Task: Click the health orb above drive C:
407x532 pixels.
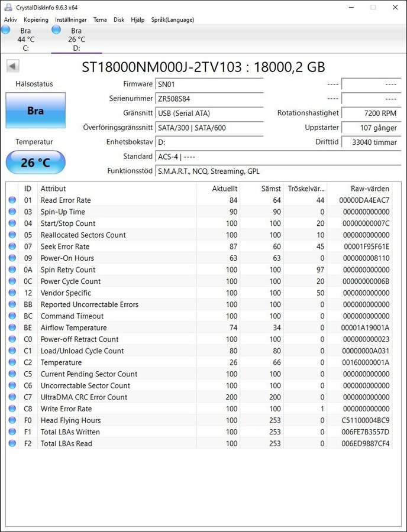Action: 6,30
